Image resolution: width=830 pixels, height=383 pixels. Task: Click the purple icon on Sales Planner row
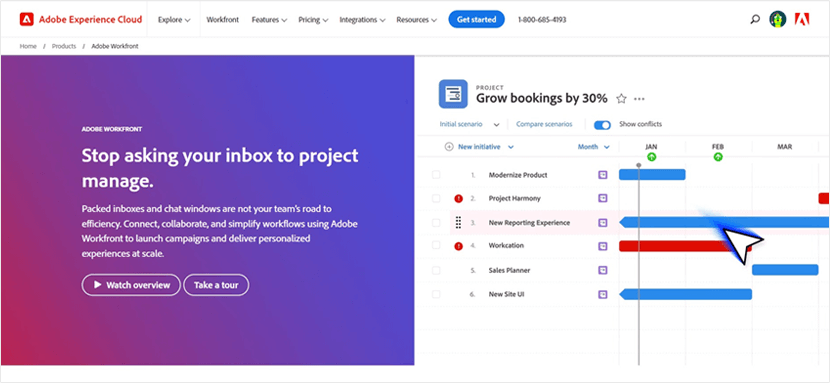[602, 270]
